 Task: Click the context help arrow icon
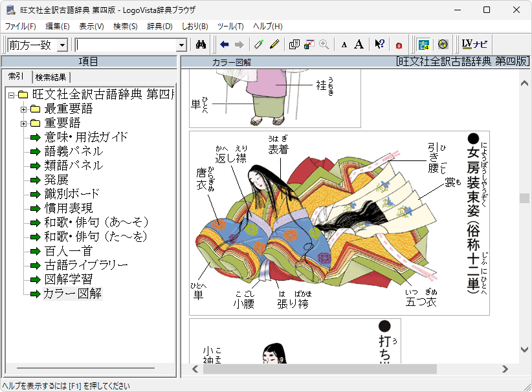380,45
